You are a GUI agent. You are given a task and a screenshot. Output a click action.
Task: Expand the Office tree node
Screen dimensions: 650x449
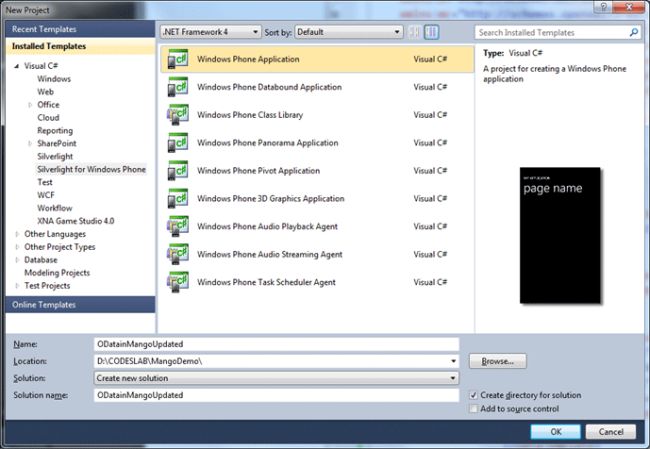[x=30, y=105]
